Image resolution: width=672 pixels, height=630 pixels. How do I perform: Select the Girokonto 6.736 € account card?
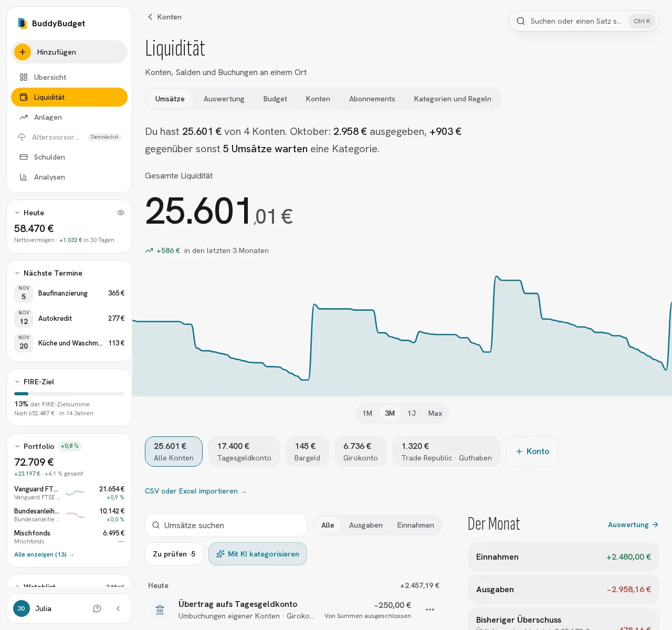361,451
